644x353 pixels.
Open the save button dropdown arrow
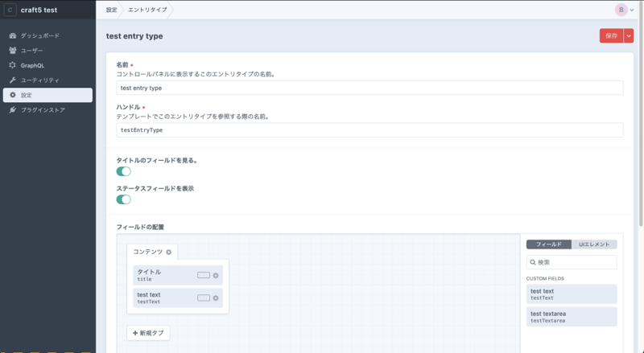pos(629,36)
